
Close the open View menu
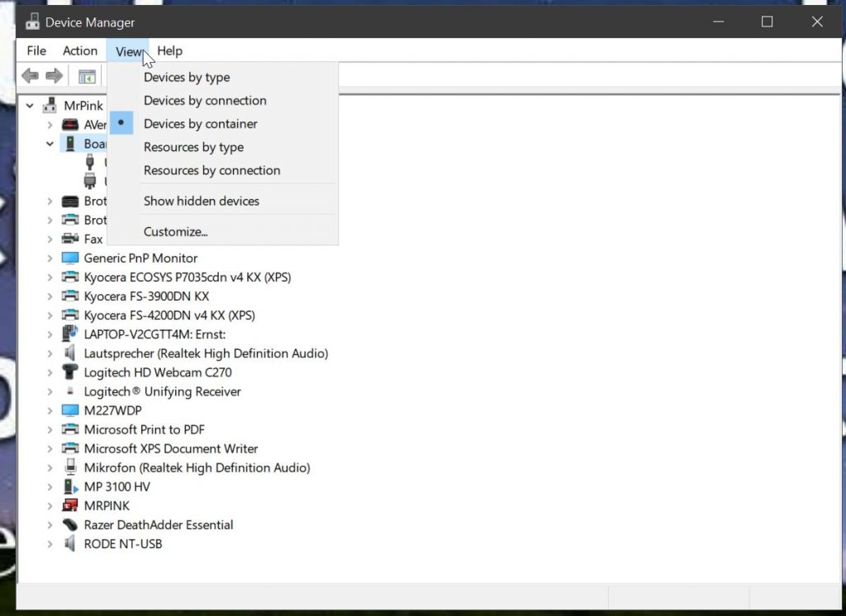[128, 51]
